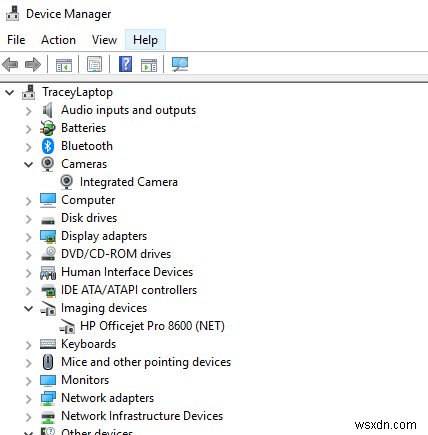The image size is (428, 435).
Task: Expand the Network adapters chevron
Action: (x=29, y=399)
